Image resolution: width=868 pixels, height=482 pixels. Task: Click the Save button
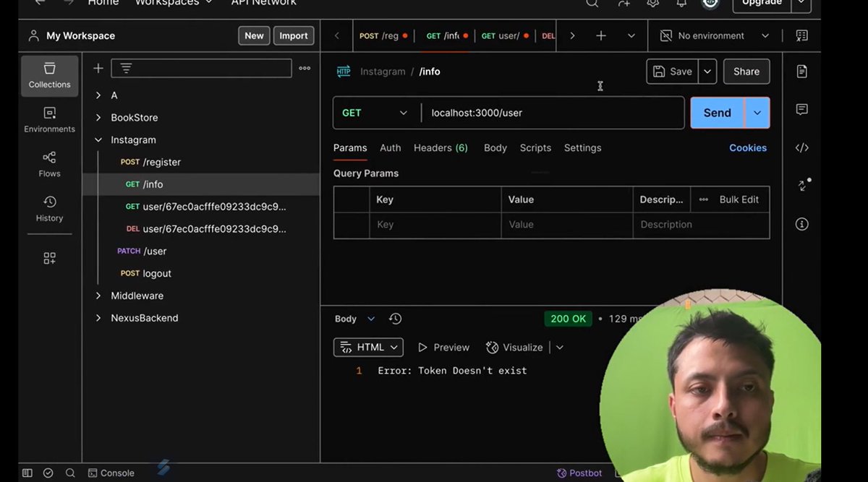[x=673, y=72]
